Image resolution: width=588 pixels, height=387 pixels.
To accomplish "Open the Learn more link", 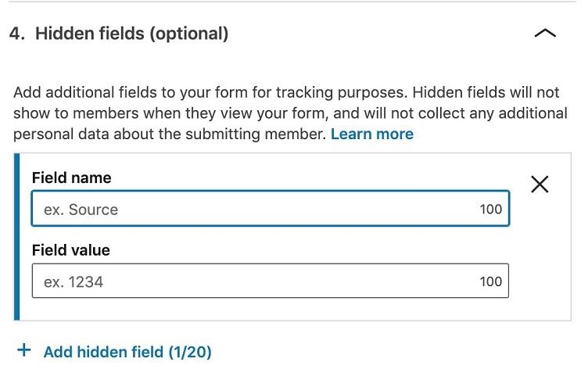I will pos(371,134).
